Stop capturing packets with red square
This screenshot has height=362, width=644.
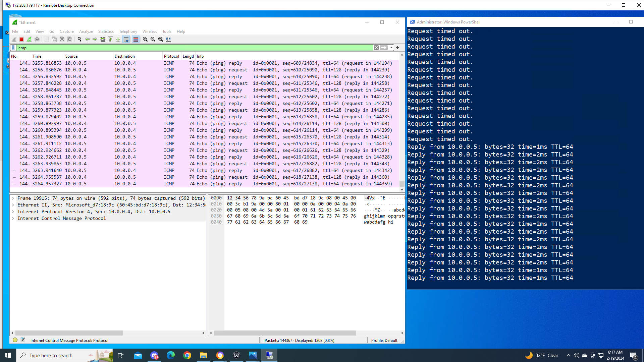point(21,39)
